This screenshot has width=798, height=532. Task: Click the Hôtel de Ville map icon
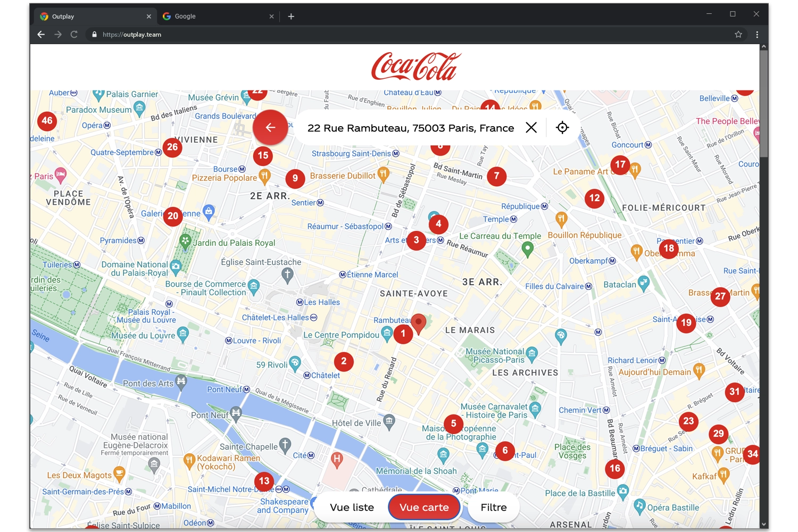tap(389, 422)
